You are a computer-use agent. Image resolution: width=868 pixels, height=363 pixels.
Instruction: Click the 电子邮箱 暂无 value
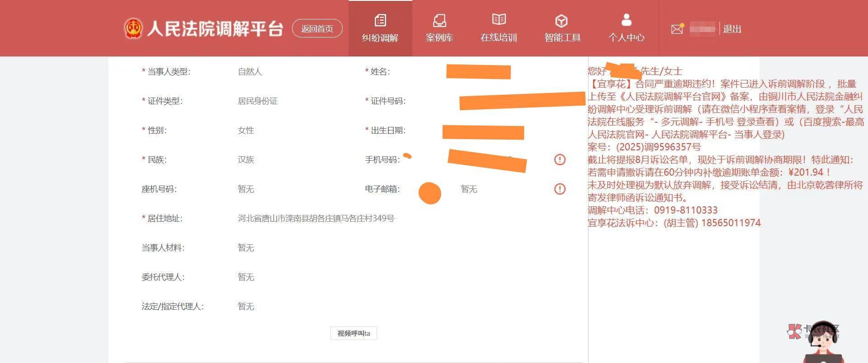point(469,189)
